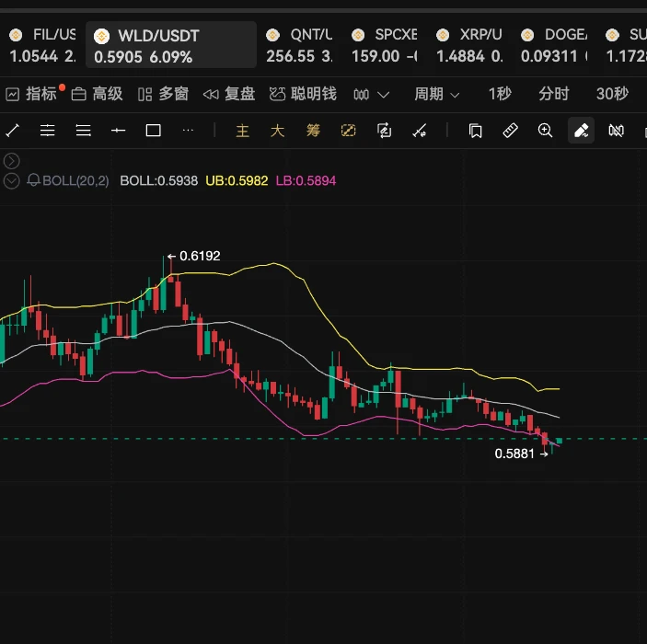Switch to the WLD/USDT ticker tab

click(171, 44)
